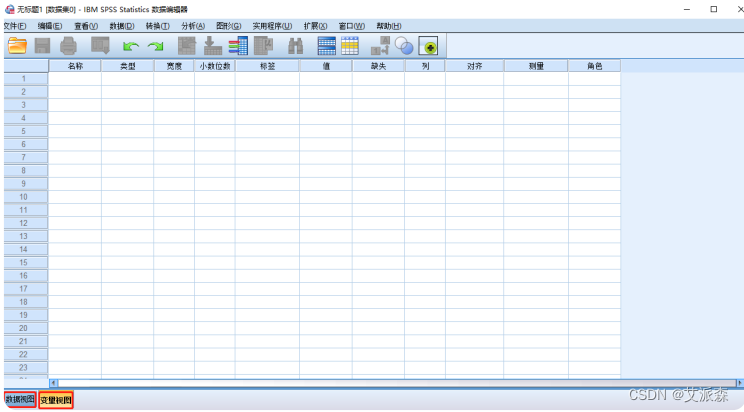The image size is (744, 412).
Task: Open the 图形(G) menu
Action: (x=229, y=26)
